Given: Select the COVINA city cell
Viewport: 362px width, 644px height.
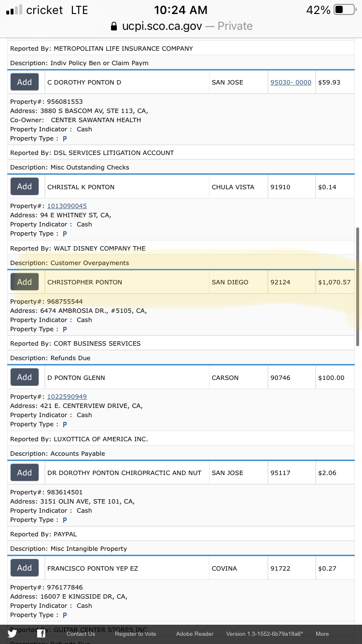Looking at the screenshot, I should tap(238, 568).
